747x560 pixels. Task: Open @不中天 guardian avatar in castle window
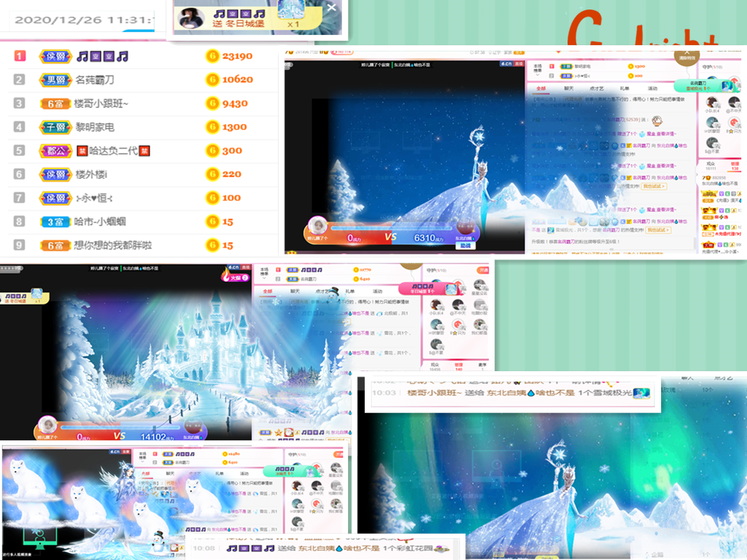coord(458,305)
